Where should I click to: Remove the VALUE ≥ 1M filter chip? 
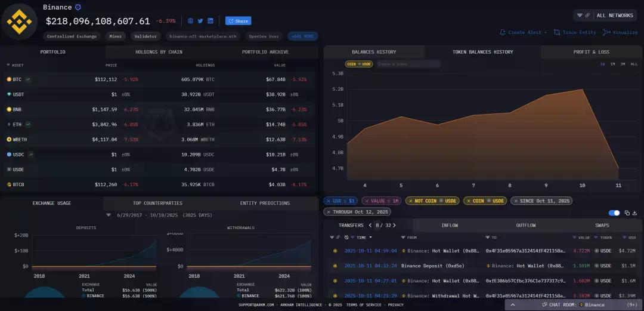coord(366,201)
